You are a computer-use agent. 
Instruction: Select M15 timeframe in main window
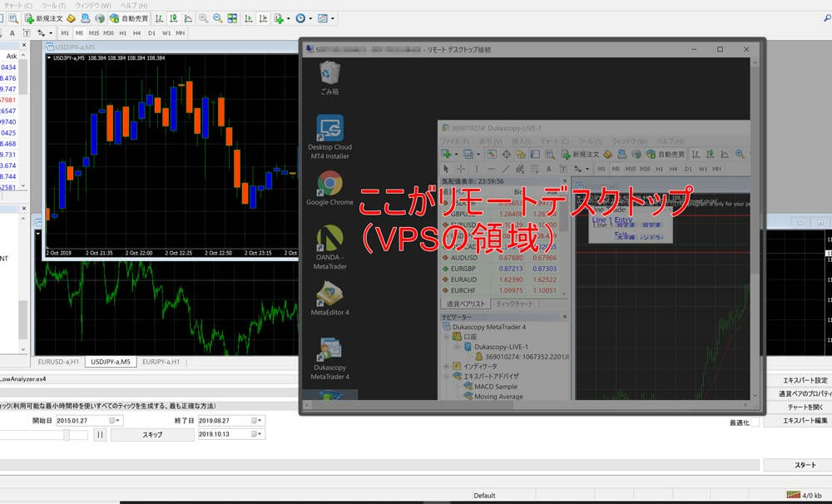point(94,33)
